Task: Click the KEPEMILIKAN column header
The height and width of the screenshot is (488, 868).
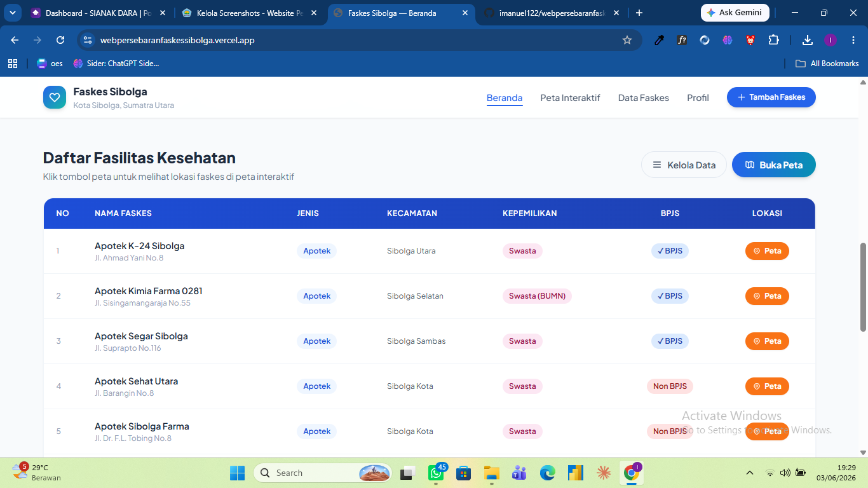Action: [x=529, y=213]
